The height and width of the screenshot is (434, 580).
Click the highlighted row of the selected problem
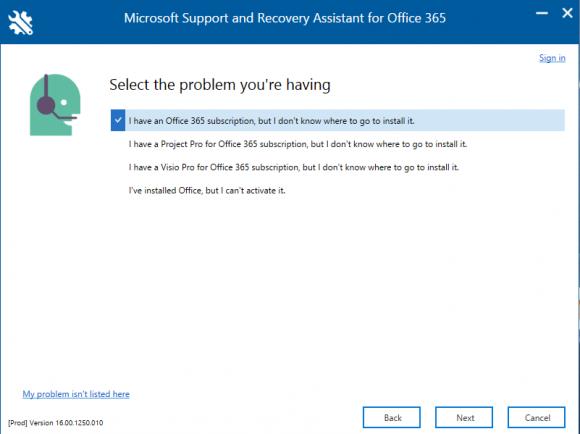(338, 120)
